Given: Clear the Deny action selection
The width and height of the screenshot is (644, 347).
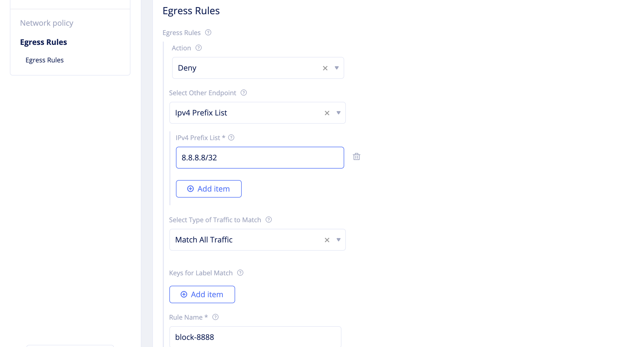Looking at the screenshot, I should point(325,68).
